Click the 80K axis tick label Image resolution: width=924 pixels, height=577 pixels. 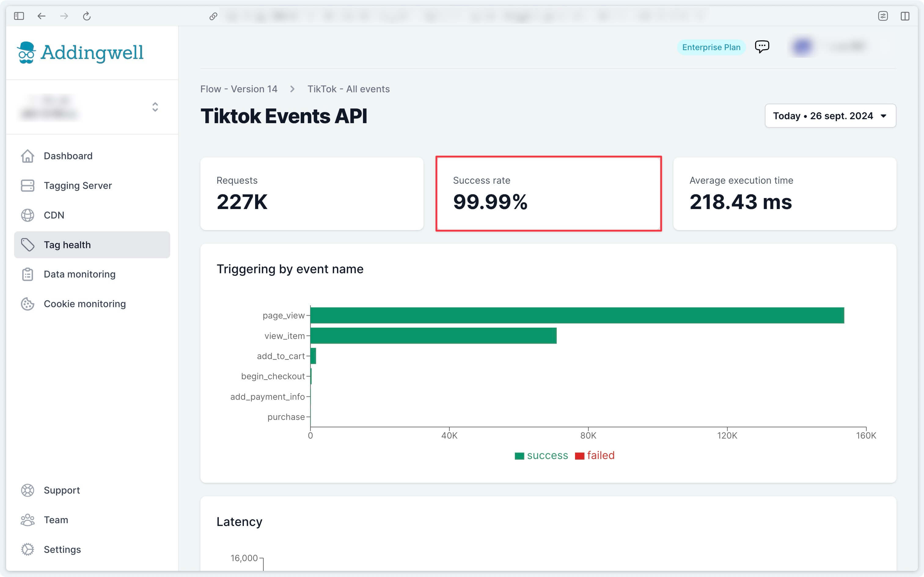(x=588, y=436)
